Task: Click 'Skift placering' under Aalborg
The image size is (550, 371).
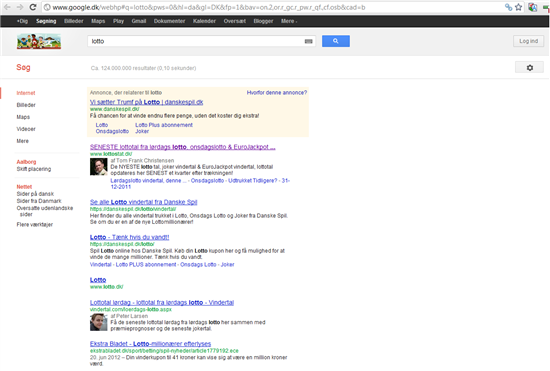Action: tap(34, 169)
